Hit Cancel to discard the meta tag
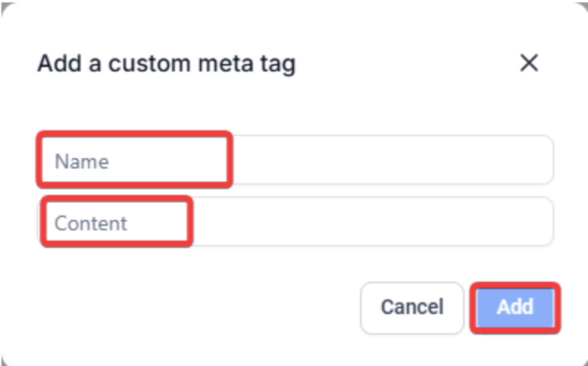 click(412, 307)
